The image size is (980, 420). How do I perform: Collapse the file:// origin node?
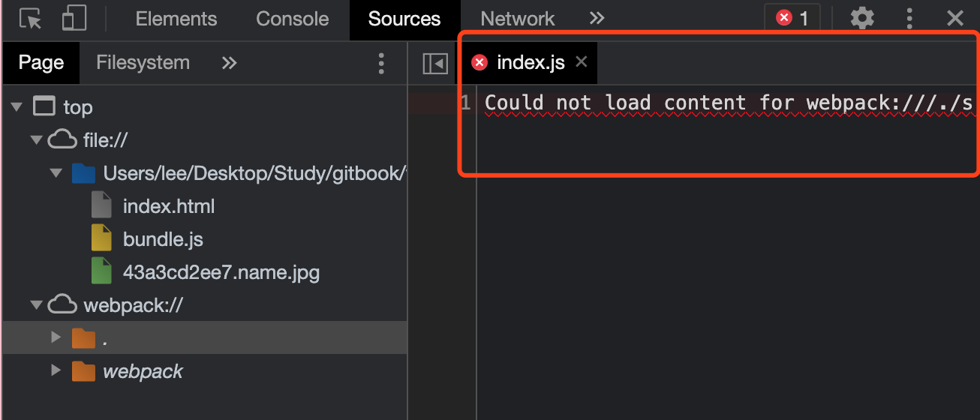click(x=35, y=140)
